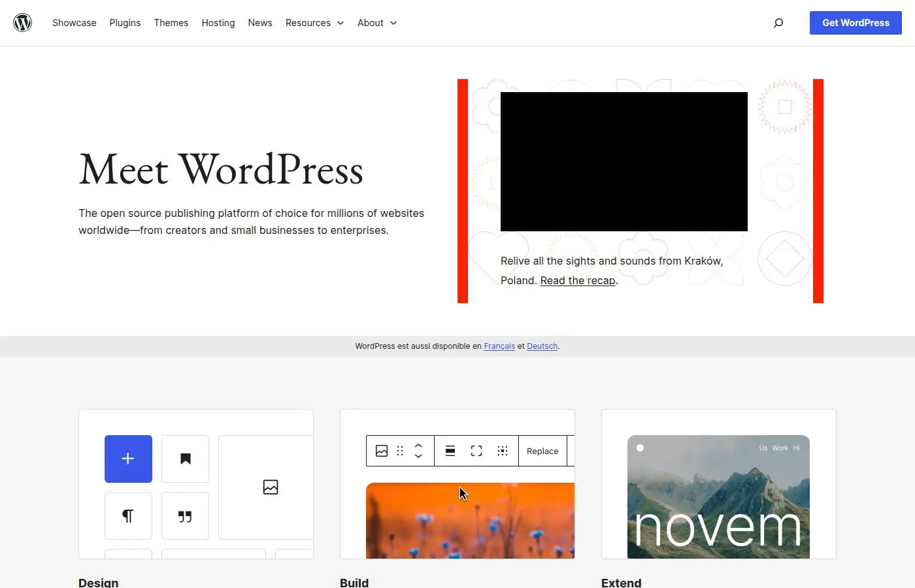Viewport: 915px width, 588px height.
Task: Select the bookmark block icon
Action: click(186, 459)
